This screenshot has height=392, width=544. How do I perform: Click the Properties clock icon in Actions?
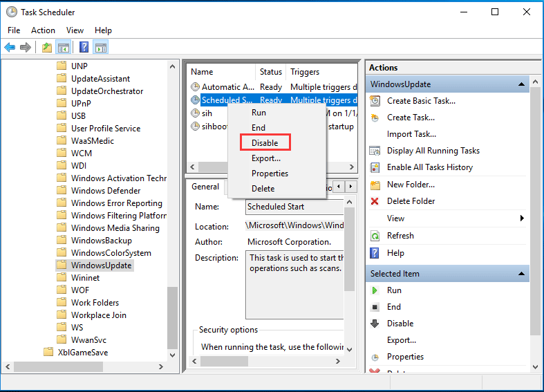point(375,357)
